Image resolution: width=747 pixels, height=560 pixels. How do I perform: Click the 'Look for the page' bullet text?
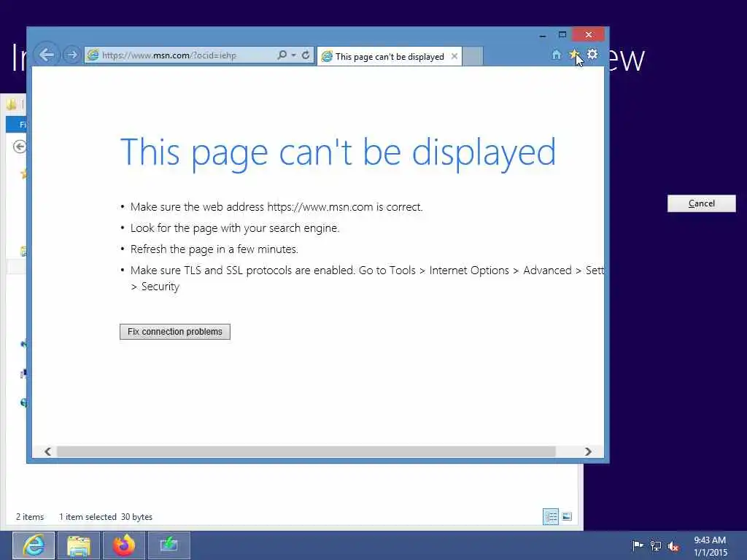tap(234, 228)
